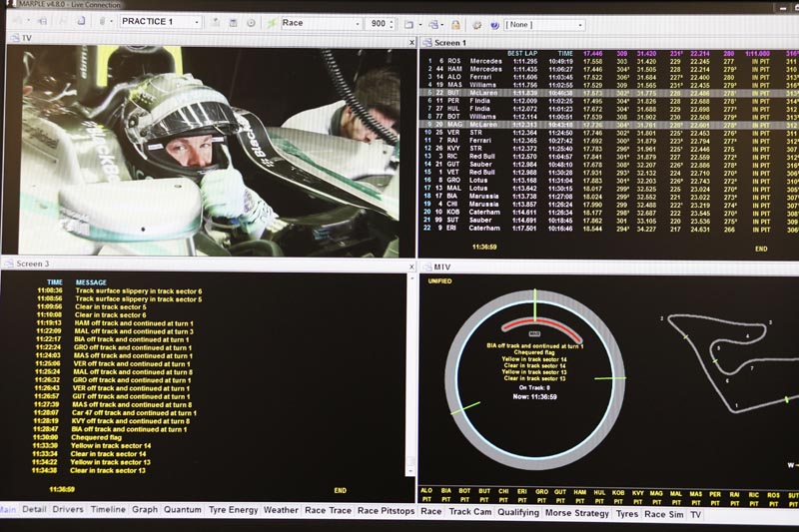This screenshot has width=799, height=532.
Task: Click the window layout icon in toolbar
Action: coord(408,23)
